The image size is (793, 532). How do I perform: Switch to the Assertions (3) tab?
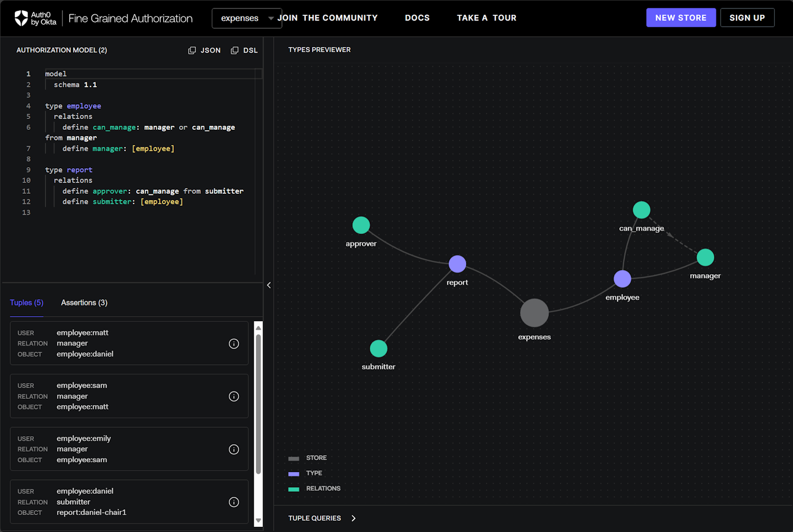pyautogui.click(x=84, y=303)
